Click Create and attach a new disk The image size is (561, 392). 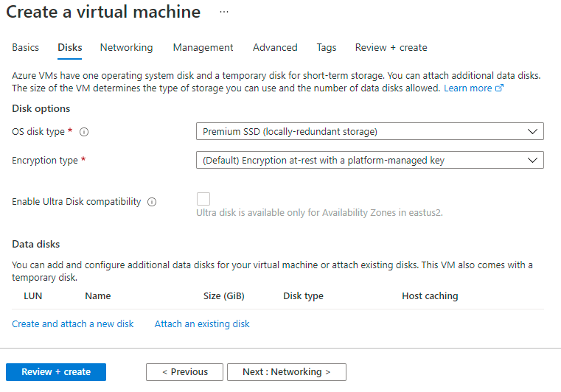pyautogui.click(x=73, y=324)
